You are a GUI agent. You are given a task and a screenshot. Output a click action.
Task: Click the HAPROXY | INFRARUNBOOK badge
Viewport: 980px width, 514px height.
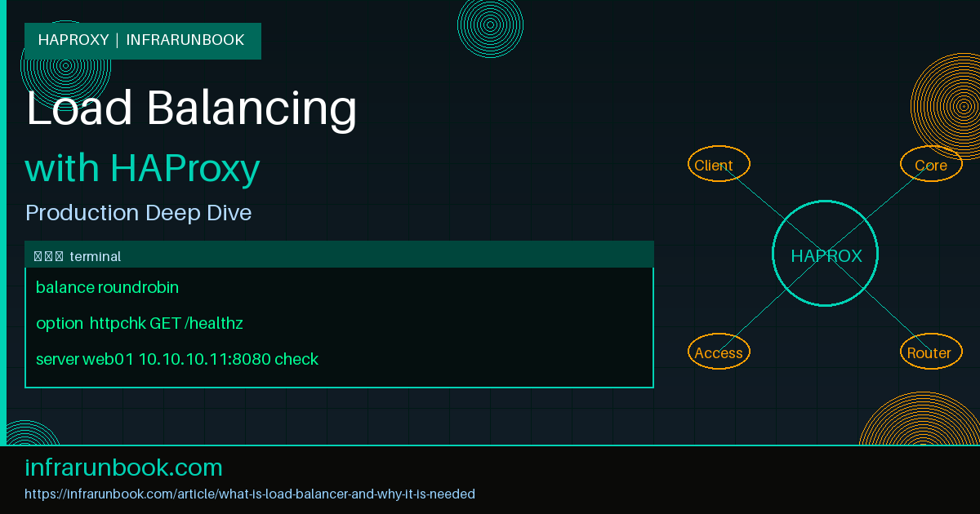[142, 40]
